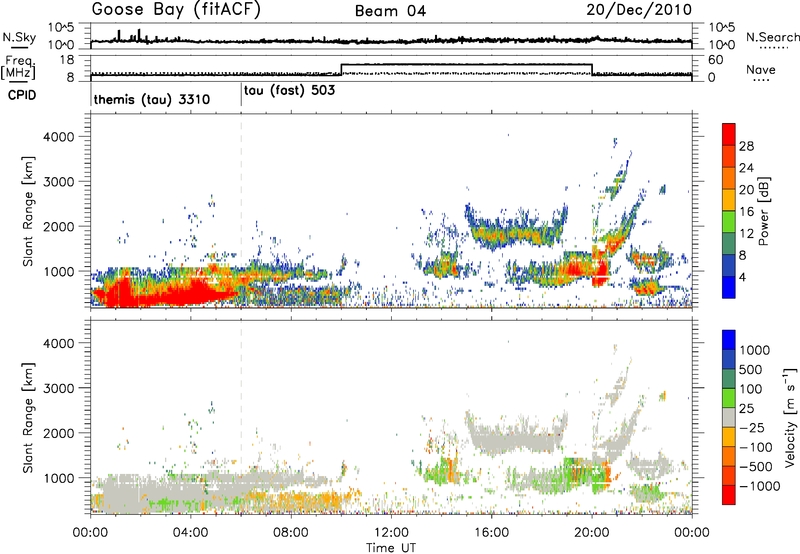Click the 'Power [dB]' colorbar title

(764, 211)
